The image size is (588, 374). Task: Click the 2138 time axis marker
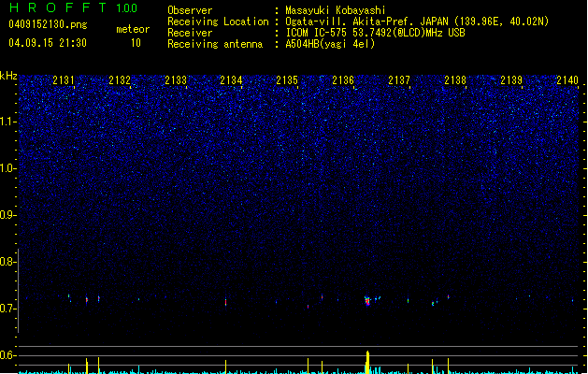coord(455,80)
